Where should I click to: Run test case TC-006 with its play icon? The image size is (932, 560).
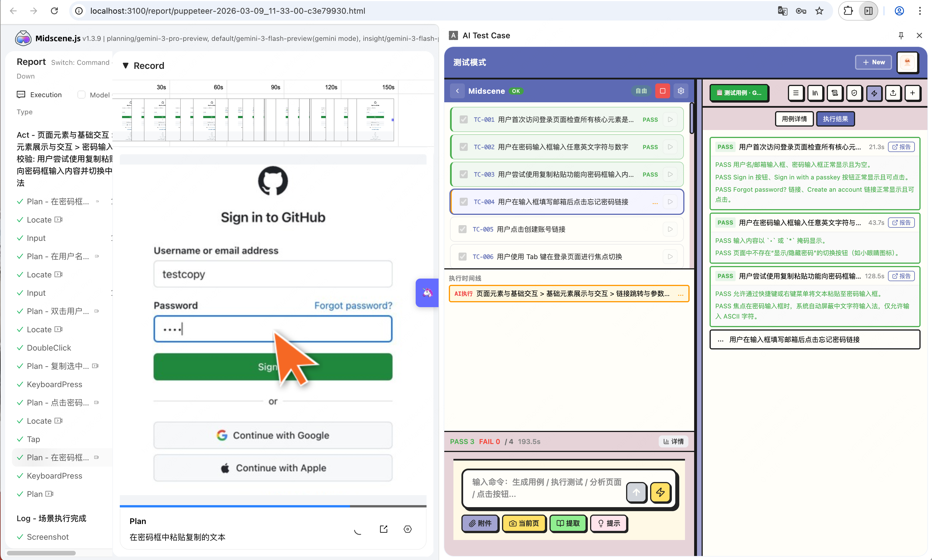pyautogui.click(x=670, y=257)
